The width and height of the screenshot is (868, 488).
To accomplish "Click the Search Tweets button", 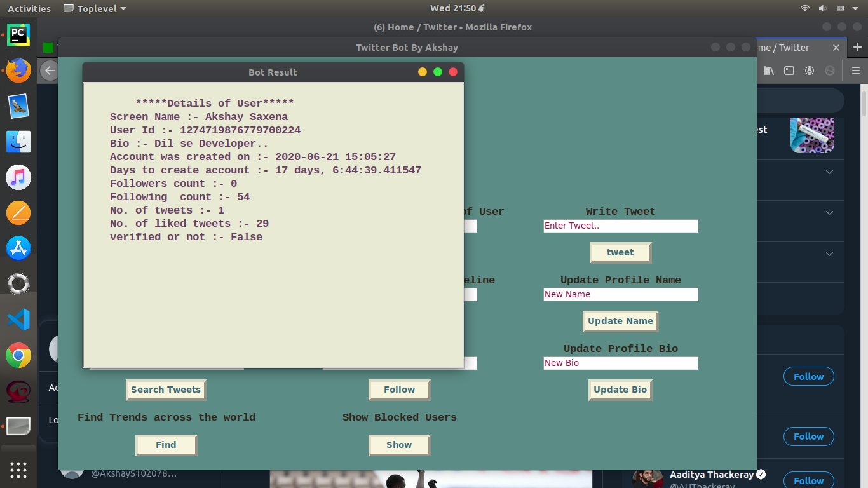I will 166,390.
